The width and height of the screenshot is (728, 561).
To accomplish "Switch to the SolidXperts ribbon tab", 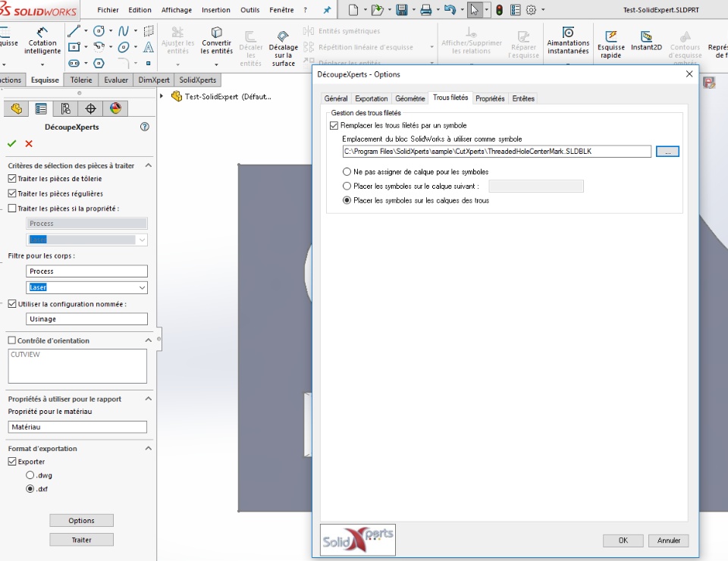I will point(197,80).
